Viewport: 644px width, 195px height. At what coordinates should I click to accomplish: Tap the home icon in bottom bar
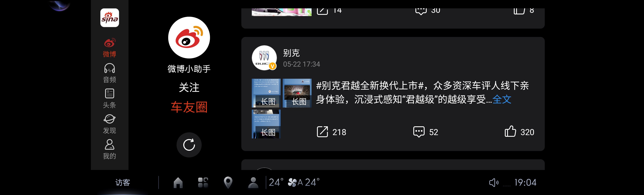pos(178,182)
